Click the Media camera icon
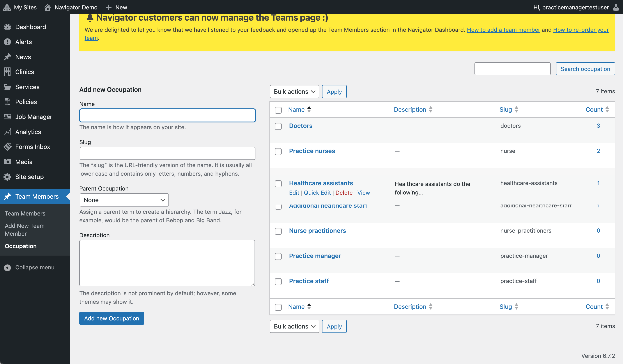 tap(7, 162)
